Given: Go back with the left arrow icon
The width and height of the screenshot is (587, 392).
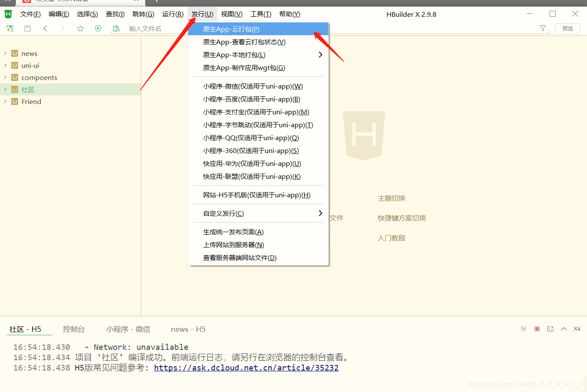Looking at the screenshot, I should (x=45, y=28).
